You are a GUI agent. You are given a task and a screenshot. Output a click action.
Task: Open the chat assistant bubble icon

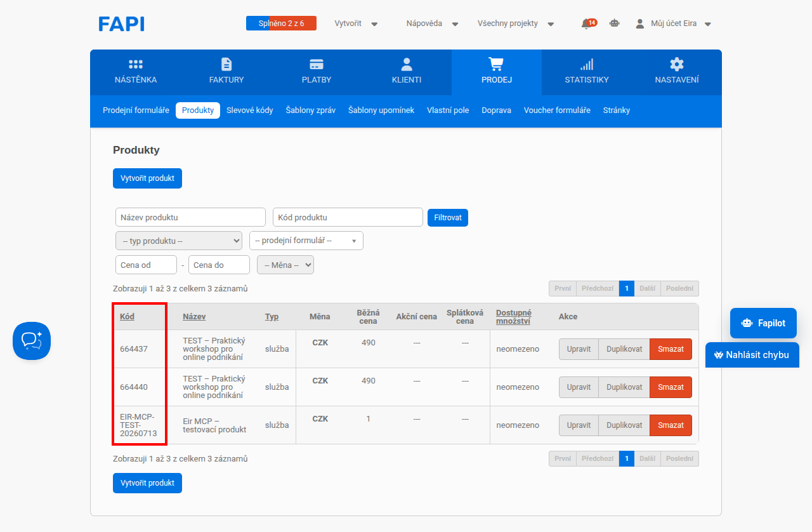point(32,341)
